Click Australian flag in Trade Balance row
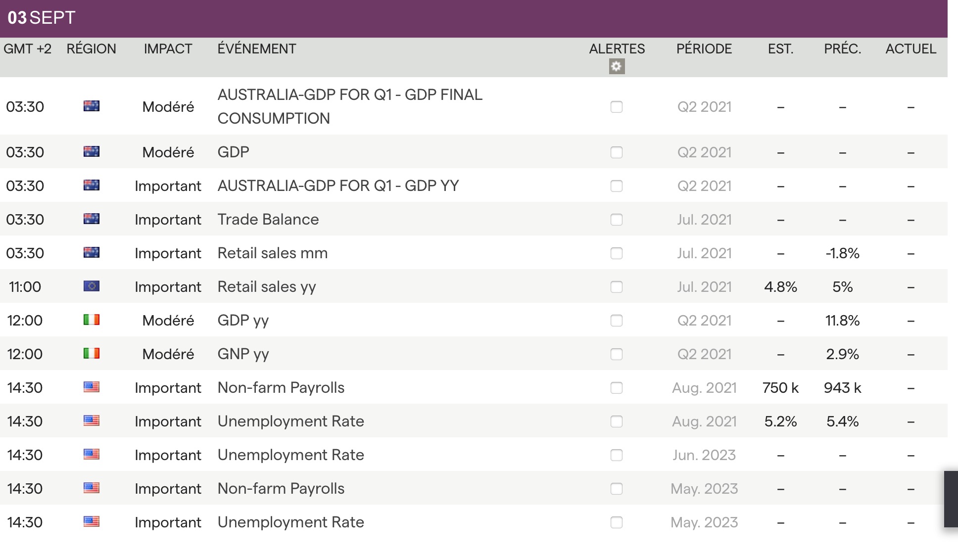Screen dimensions: 958x560 92,219
